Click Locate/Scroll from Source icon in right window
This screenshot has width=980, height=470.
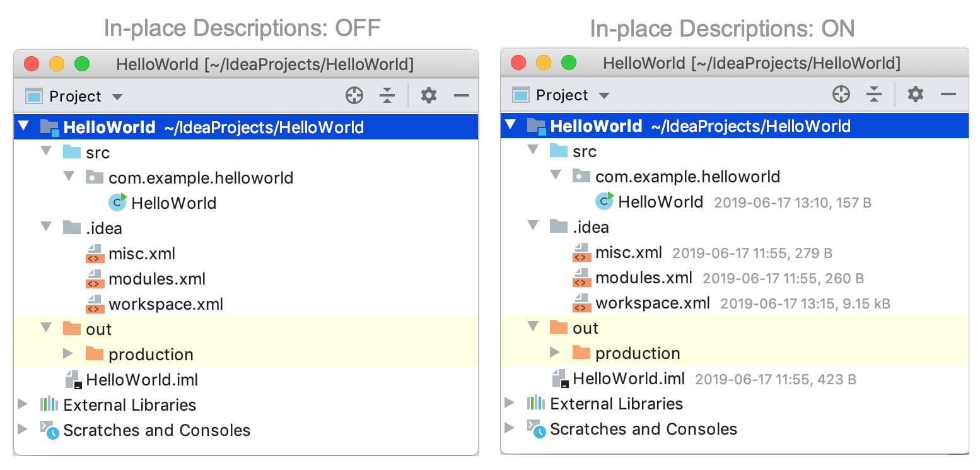pos(841,95)
